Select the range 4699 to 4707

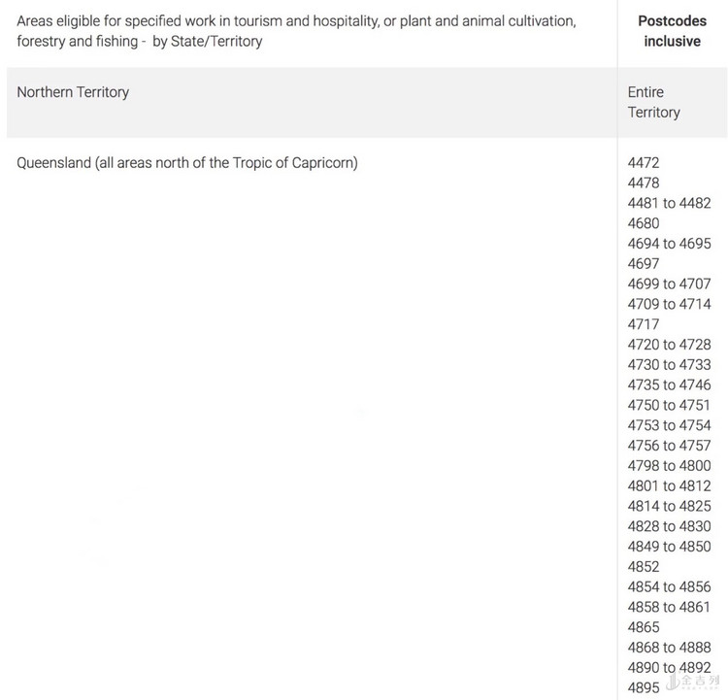click(x=669, y=284)
